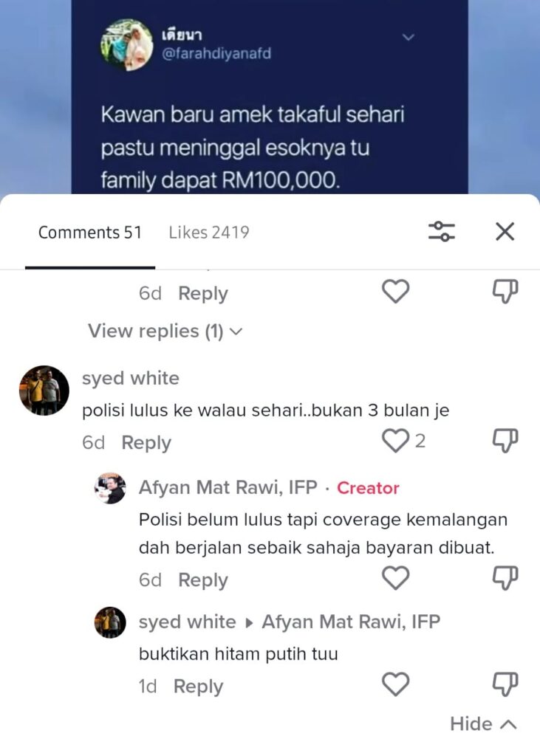Dislike syed white's polisi lulus comment

[x=505, y=441]
